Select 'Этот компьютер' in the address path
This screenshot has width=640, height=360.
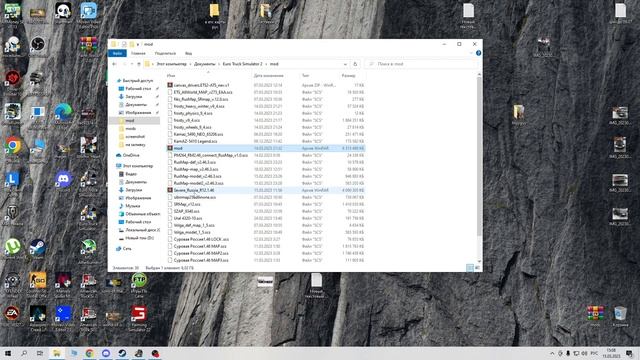[x=171, y=64]
